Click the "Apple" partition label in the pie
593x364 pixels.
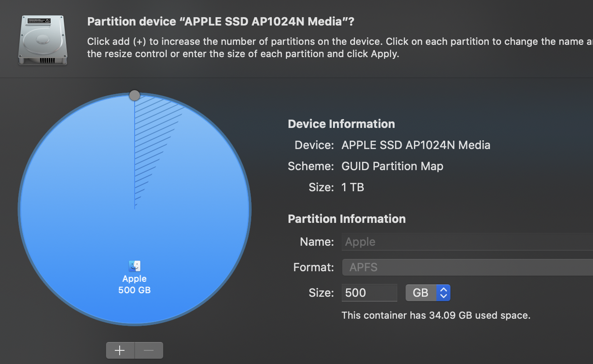point(135,279)
